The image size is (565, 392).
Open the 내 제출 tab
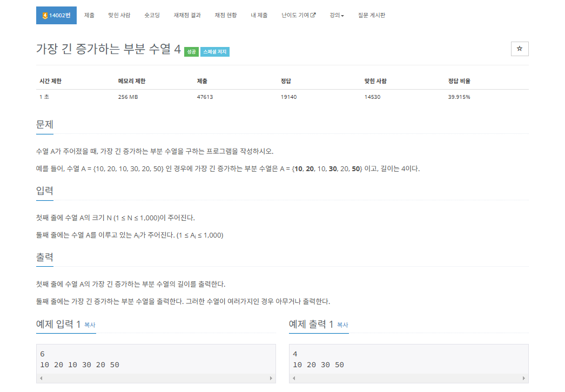[259, 16]
